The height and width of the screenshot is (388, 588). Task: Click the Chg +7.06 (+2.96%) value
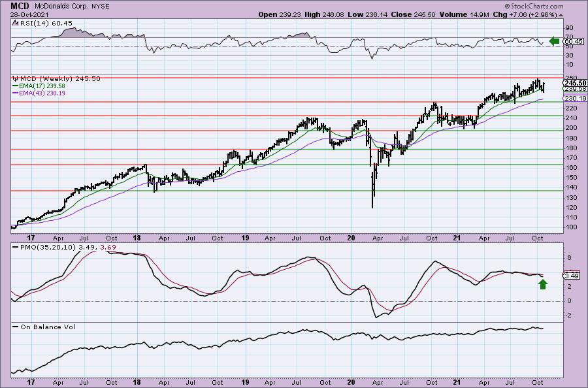[525, 14]
